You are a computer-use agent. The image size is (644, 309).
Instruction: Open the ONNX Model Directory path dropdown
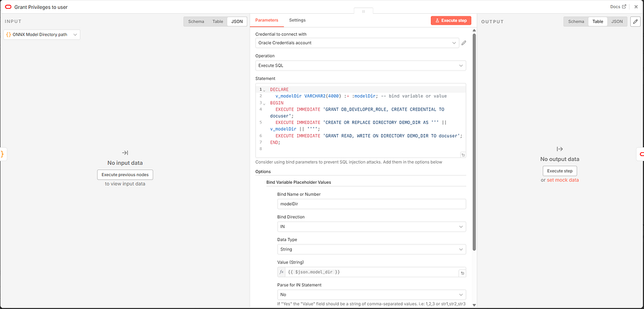42,35
